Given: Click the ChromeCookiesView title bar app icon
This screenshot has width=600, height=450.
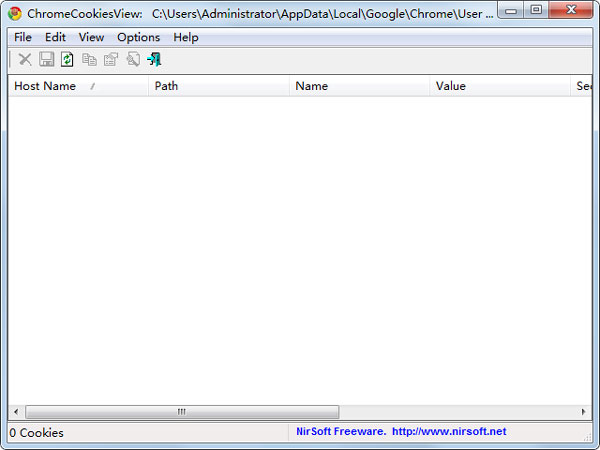Looking at the screenshot, I should 15,14.
